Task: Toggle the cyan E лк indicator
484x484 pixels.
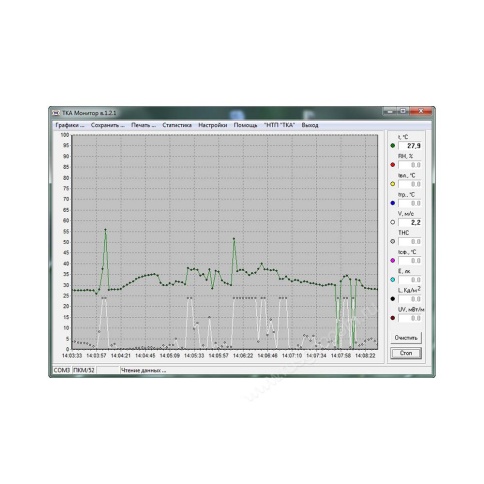Action: pos(393,280)
